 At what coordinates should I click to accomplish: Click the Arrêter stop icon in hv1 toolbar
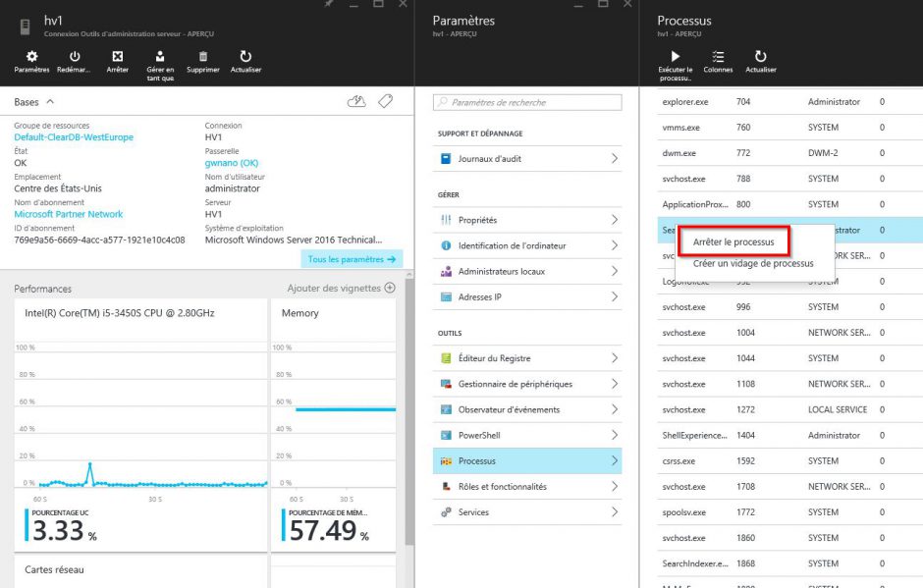(118, 58)
